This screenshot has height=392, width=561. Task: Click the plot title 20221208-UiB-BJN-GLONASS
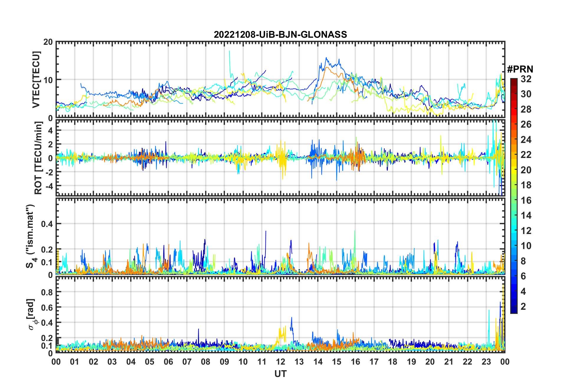point(280,34)
